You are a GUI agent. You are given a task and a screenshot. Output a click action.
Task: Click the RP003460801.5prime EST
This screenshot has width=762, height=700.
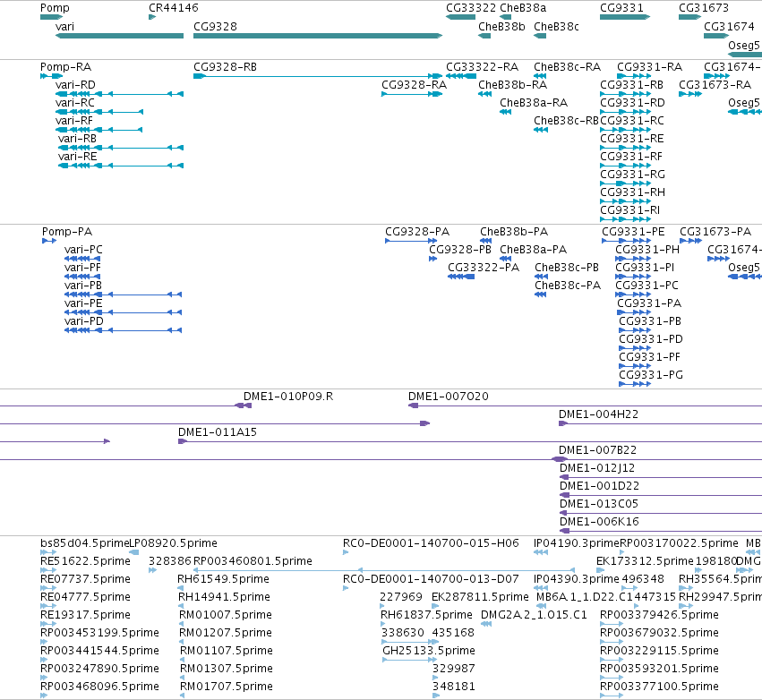[x=384, y=570]
